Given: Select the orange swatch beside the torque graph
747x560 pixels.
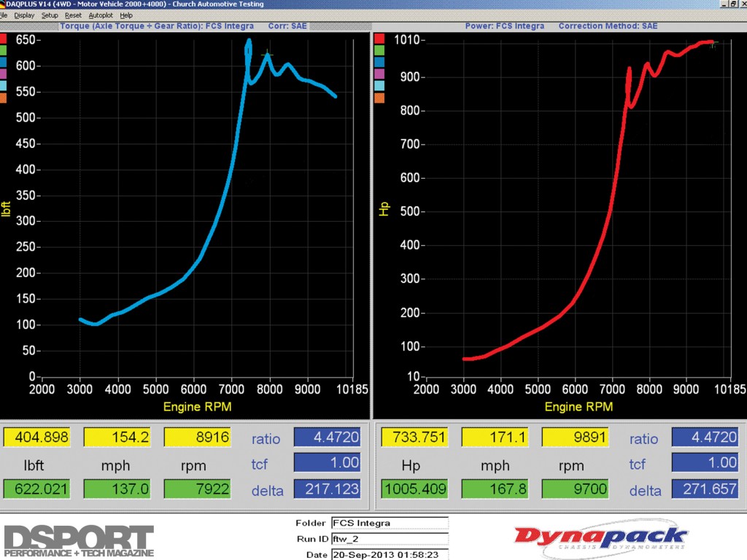Looking at the screenshot, I should (4, 98).
